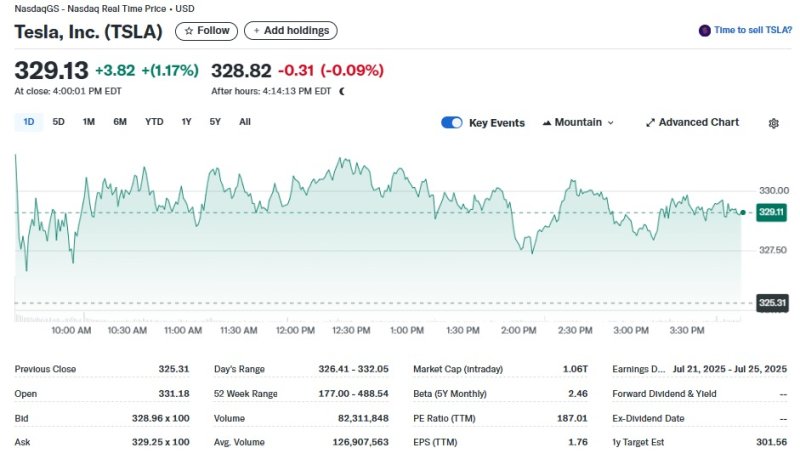Click the purple icon beside Time to sell TSLA?
Screen dimensions: 800x459
705,31
